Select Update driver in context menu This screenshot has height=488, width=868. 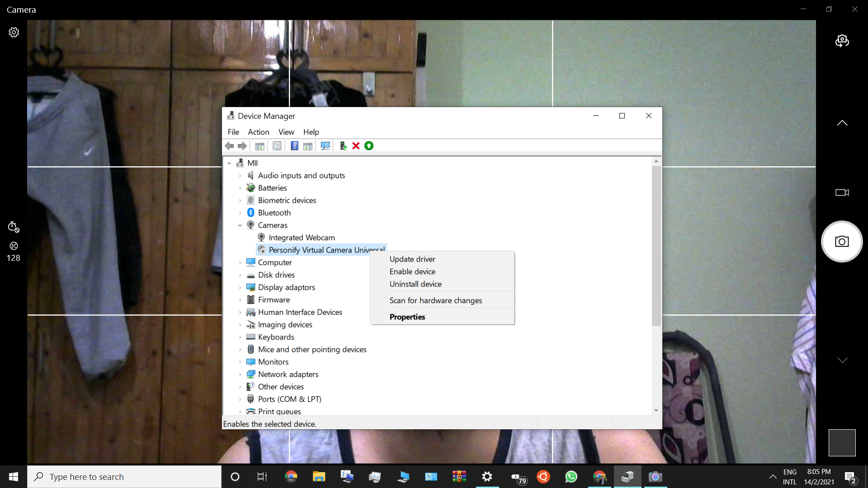[412, 259]
